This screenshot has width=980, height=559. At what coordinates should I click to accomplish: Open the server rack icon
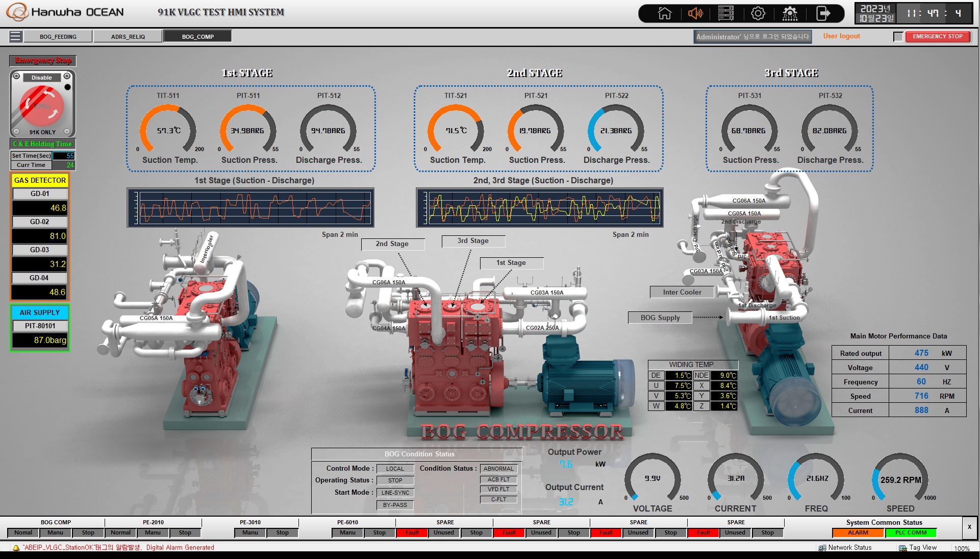click(x=726, y=13)
